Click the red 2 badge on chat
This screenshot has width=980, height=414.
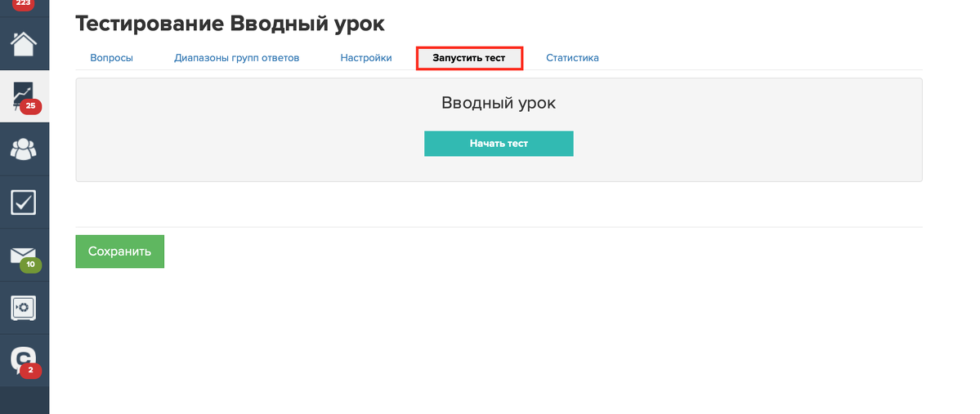(x=31, y=371)
